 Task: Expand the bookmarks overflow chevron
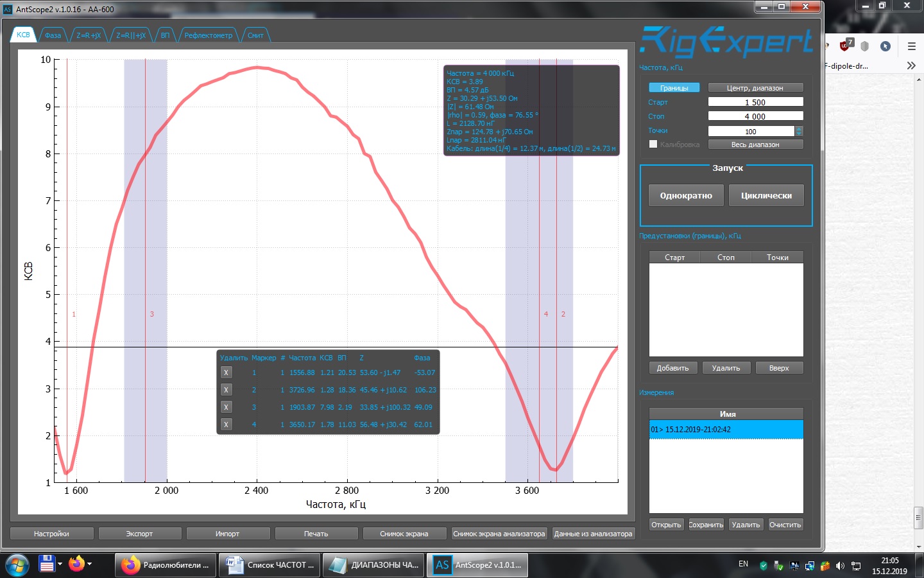911,66
